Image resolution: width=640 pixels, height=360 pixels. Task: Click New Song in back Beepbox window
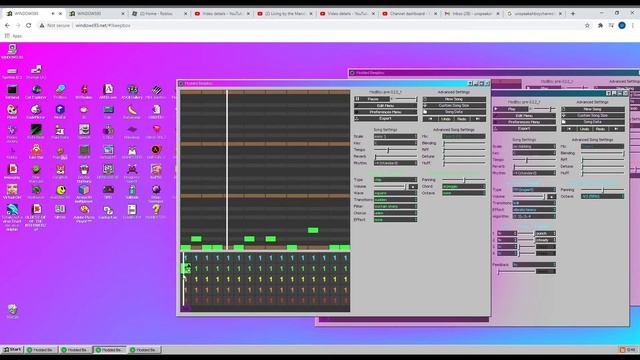click(x=593, y=109)
